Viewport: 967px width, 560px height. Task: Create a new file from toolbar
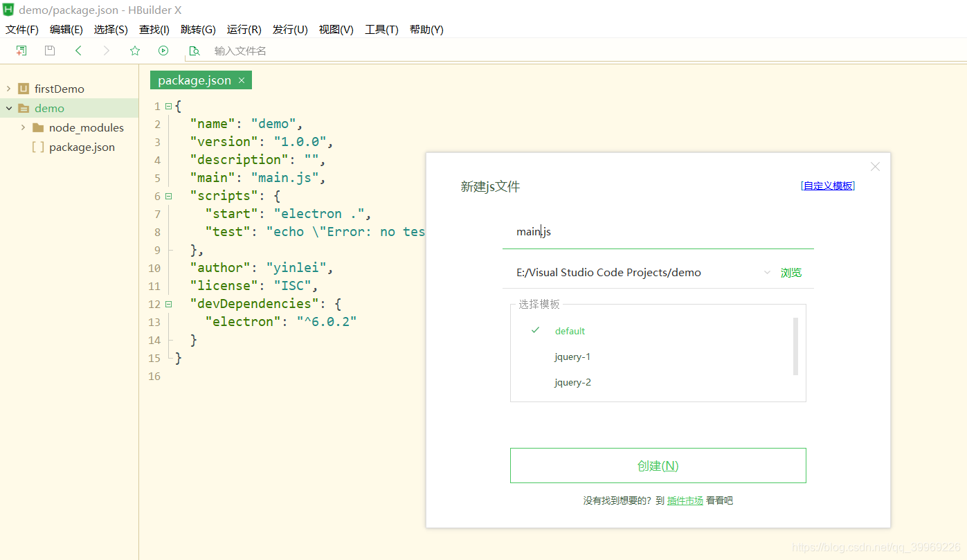pyautogui.click(x=21, y=50)
